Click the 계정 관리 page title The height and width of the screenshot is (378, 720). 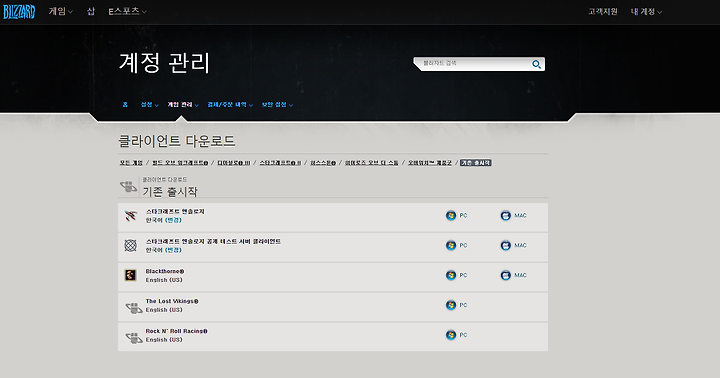pyautogui.click(x=164, y=63)
